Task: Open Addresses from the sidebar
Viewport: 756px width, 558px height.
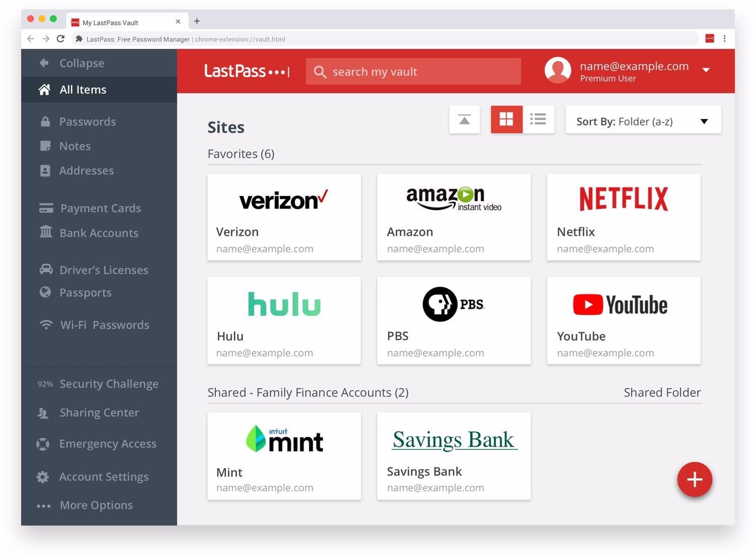Action: click(x=86, y=170)
